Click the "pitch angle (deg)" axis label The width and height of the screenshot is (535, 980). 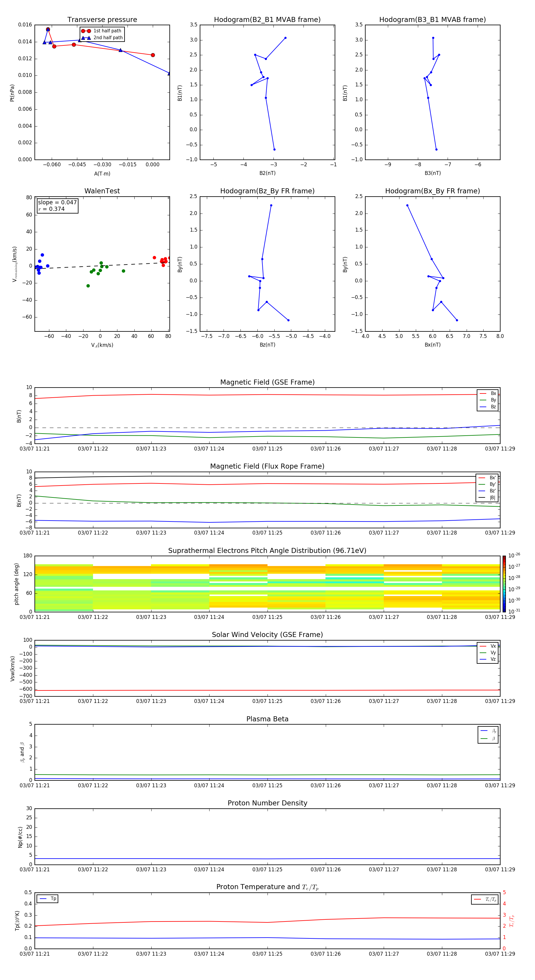pos(16,584)
